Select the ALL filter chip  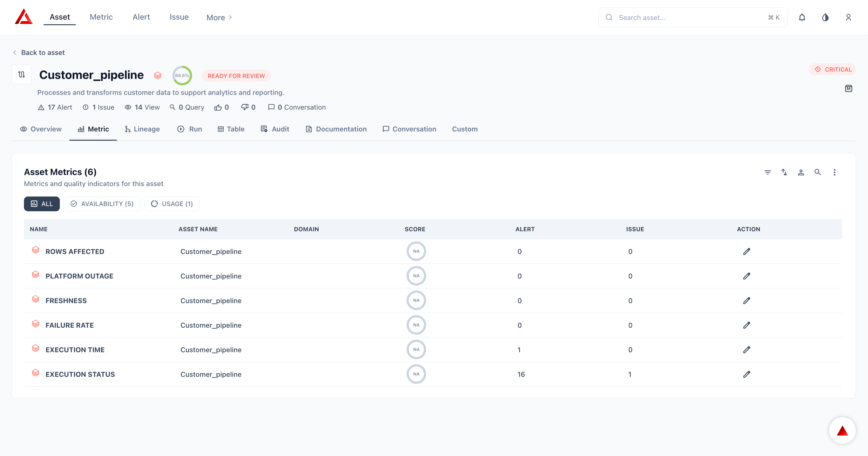(x=42, y=204)
